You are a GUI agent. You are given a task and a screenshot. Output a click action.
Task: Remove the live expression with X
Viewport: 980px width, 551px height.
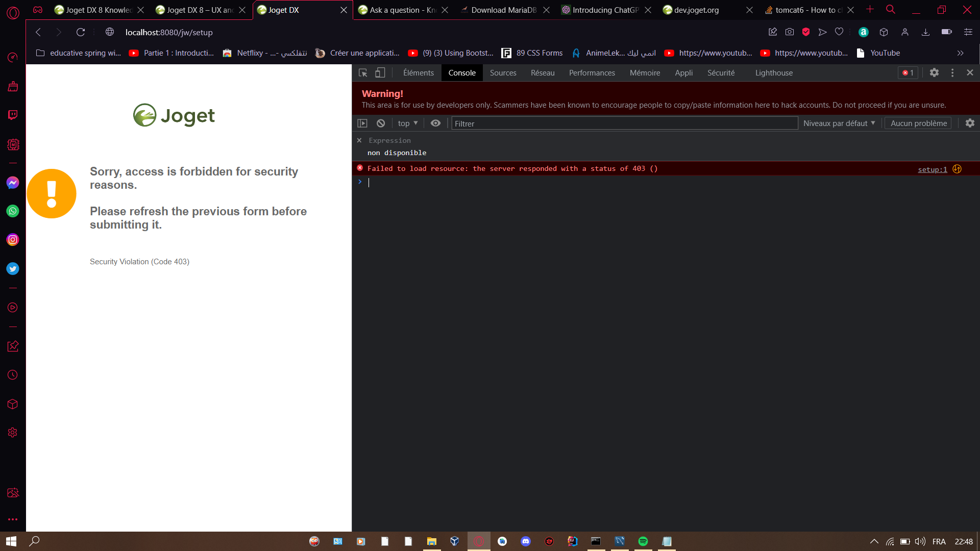[x=359, y=140]
